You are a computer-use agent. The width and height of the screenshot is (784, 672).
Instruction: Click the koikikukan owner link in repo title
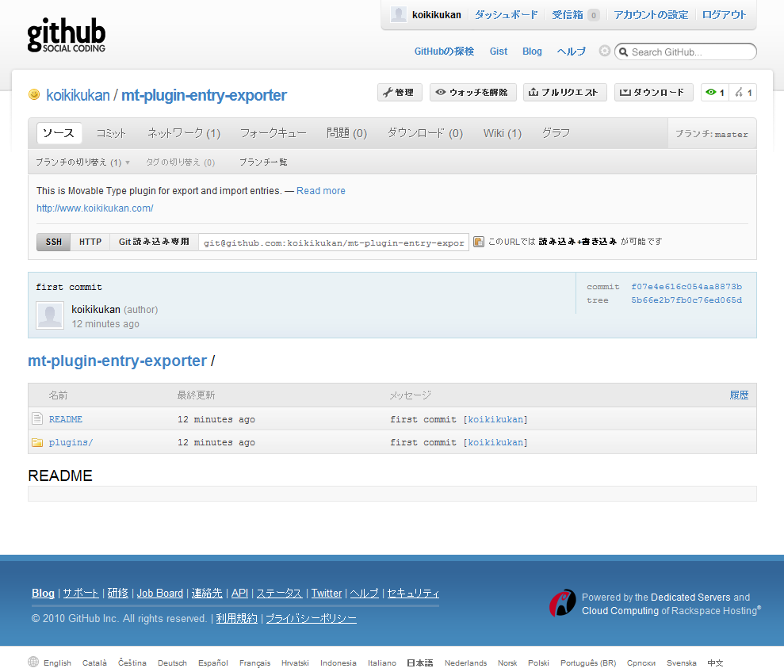(78, 95)
